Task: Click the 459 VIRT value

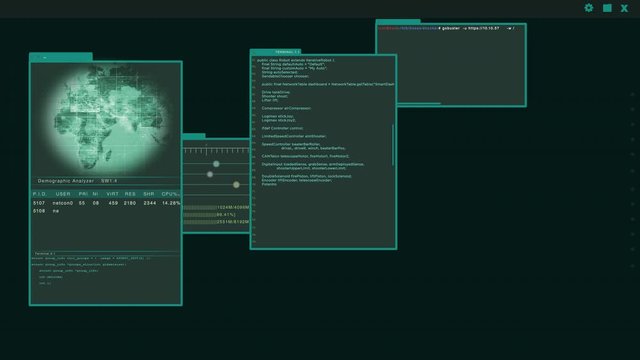Action: point(113,203)
